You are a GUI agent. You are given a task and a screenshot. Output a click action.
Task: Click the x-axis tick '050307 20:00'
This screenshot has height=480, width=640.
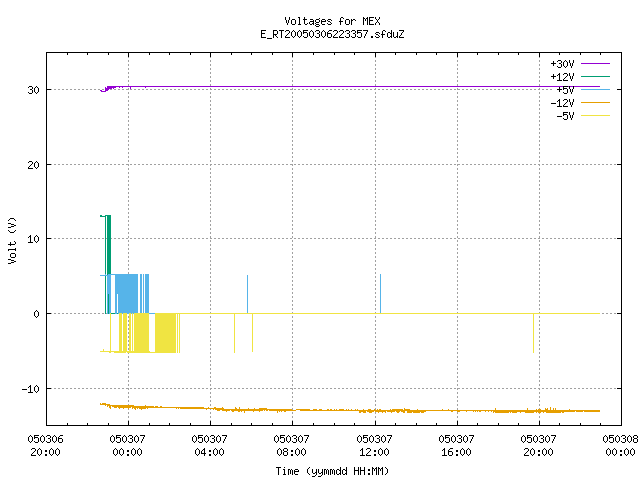pos(538,446)
